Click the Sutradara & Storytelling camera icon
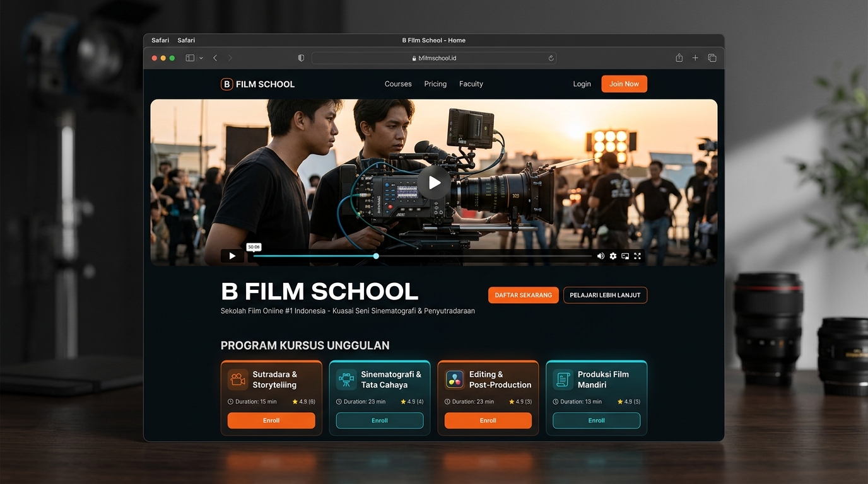Screen dimensions: 868x484 [x=238, y=379]
